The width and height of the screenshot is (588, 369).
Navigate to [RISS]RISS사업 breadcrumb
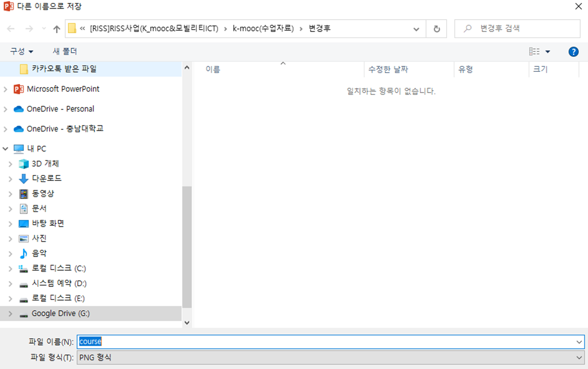pyautogui.click(x=154, y=29)
